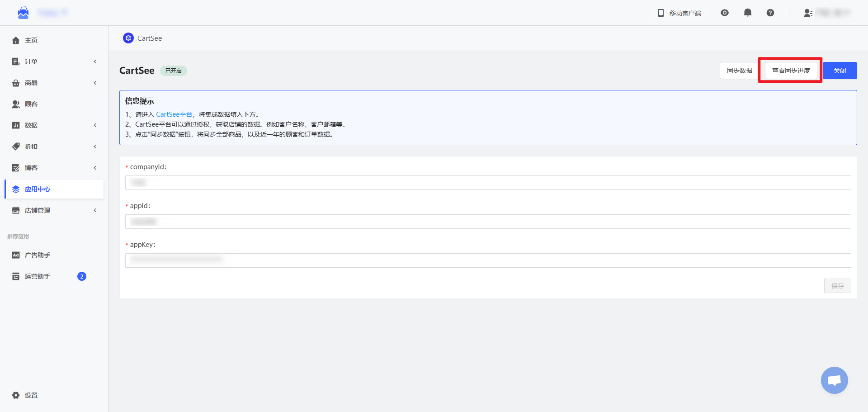The image size is (868, 412).
Task: Click the 移动客户端 text link
Action: 685,13
